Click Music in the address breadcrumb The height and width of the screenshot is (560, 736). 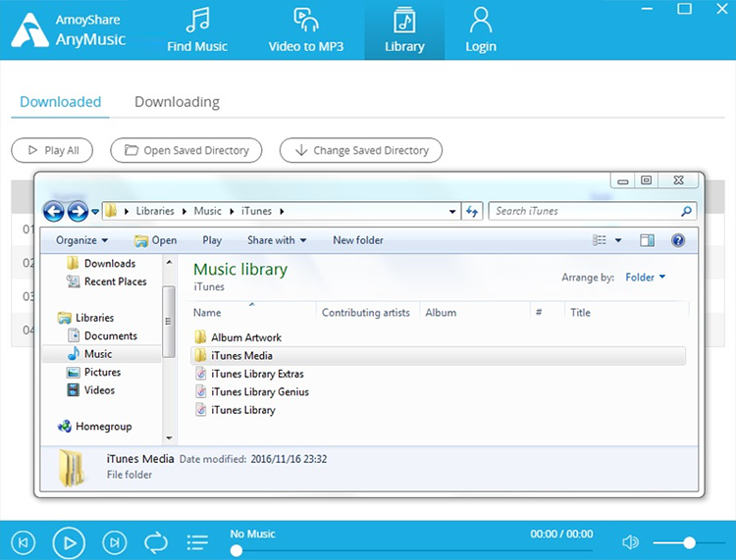tap(207, 211)
